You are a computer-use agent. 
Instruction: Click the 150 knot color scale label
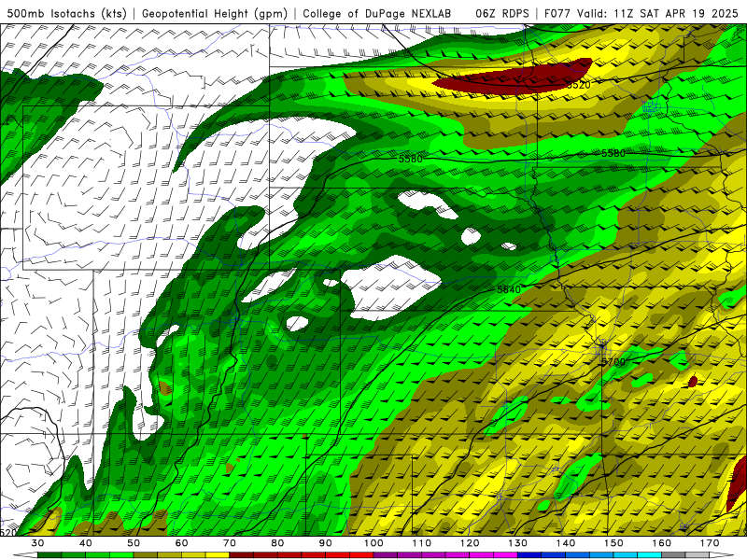tap(613, 543)
